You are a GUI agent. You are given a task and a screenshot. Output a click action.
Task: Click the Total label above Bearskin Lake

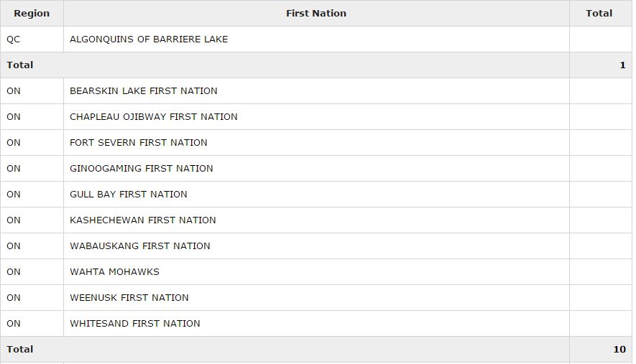pyautogui.click(x=20, y=65)
